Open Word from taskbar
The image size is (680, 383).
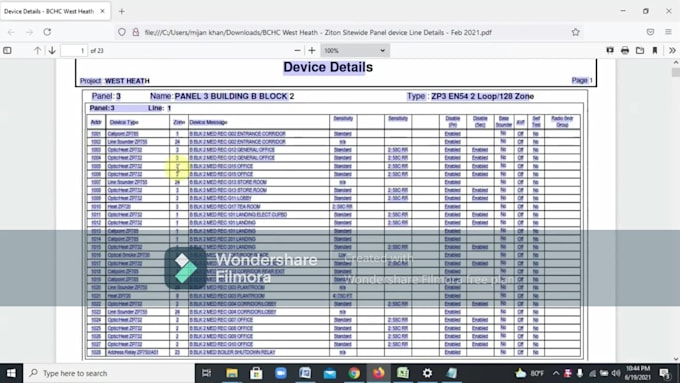click(x=305, y=373)
